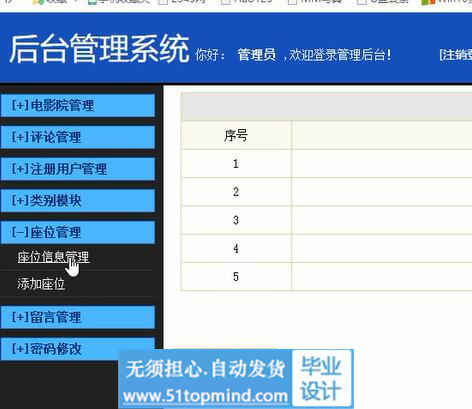Expand the 注册用户管理 sidebar section

(x=78, y=169)
